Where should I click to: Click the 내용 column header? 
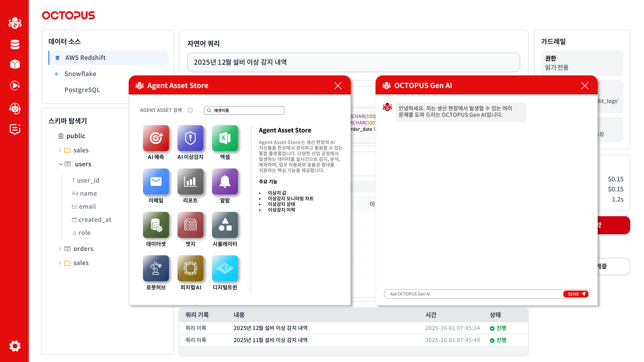pos(239,315)
